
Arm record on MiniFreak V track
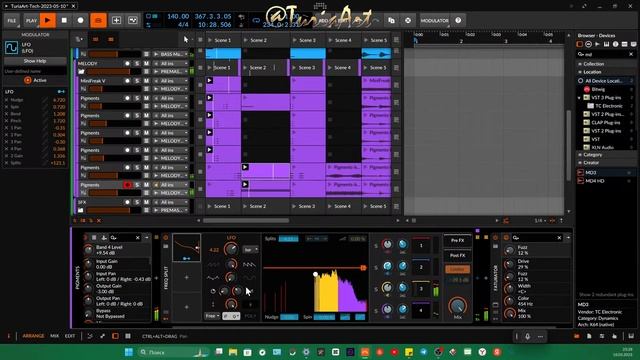[127, 81]
